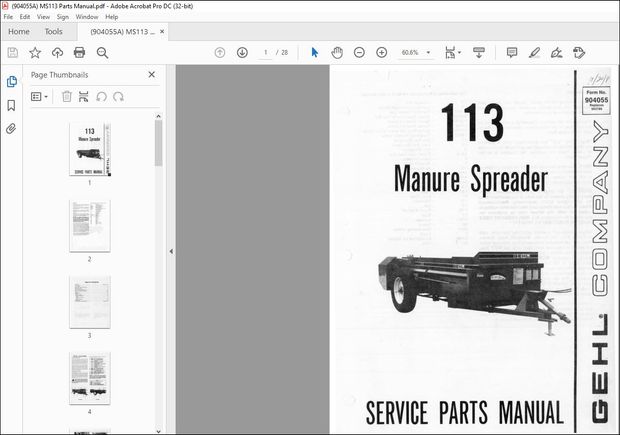Close the Page Thumbnails panel

[x=152, y=74]
